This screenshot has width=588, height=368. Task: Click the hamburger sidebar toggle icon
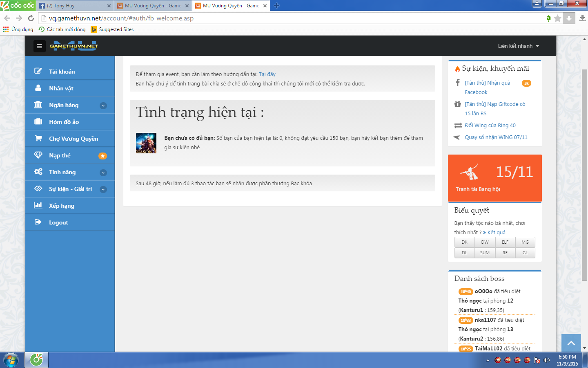[39, 46]
